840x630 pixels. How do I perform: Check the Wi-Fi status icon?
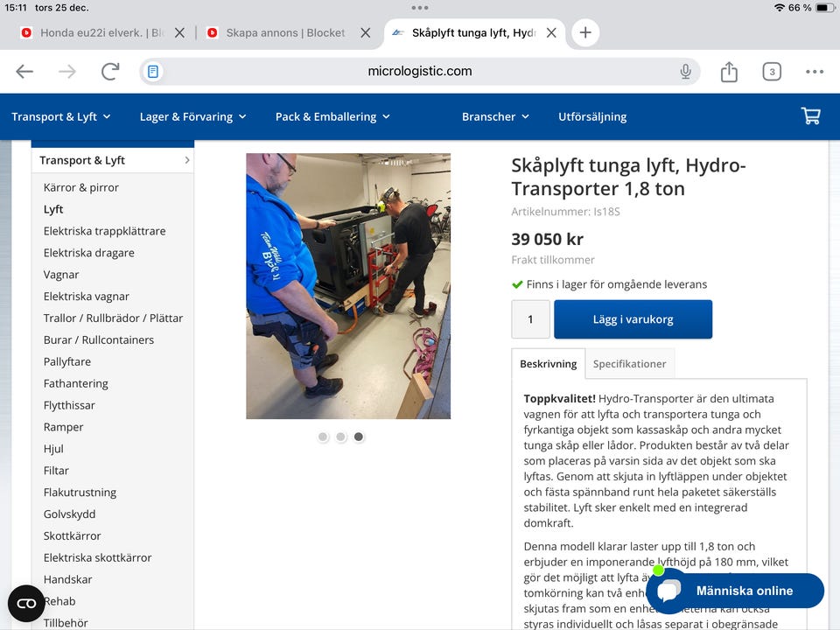pos(779,8)
